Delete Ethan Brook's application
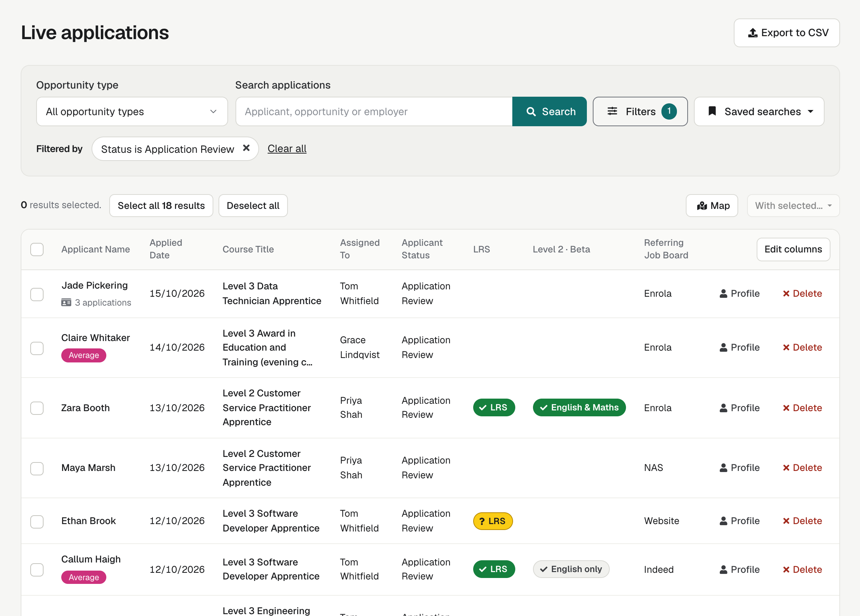This screenshot has height=616, width=860. [802, 521]
